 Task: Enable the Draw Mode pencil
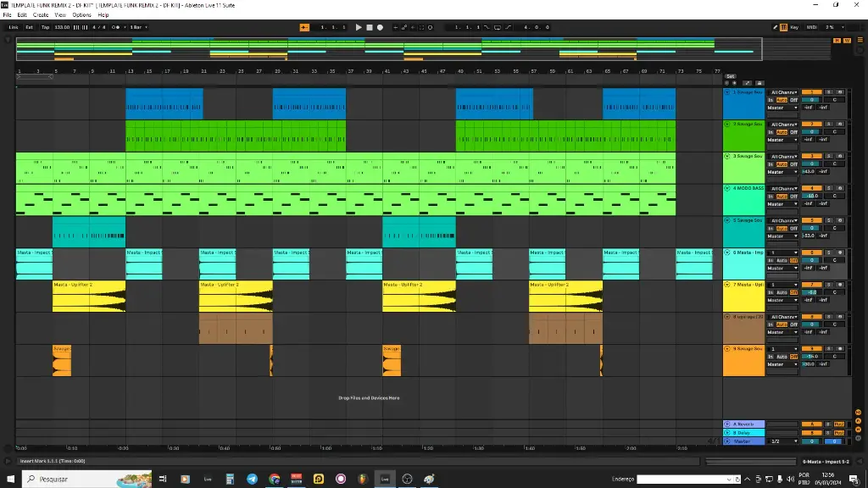775,27
